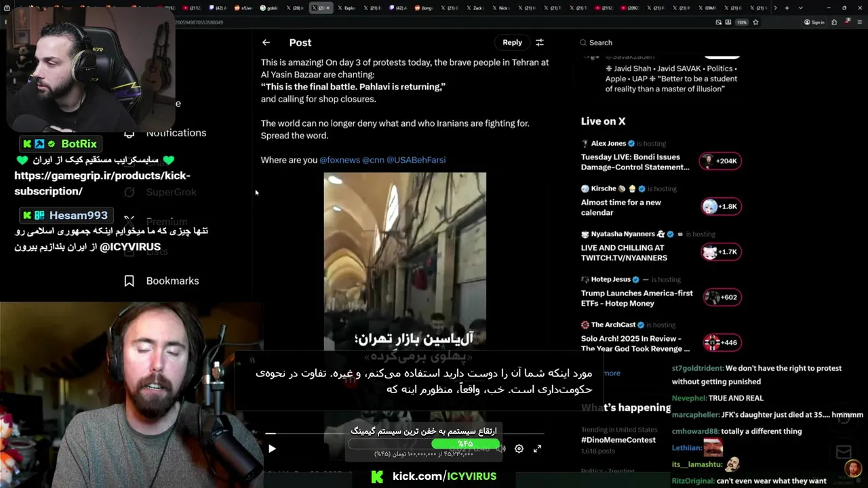
Task: Click the Nyatasha Nyanners profile avatar
Action: click(x=585, y=234)
